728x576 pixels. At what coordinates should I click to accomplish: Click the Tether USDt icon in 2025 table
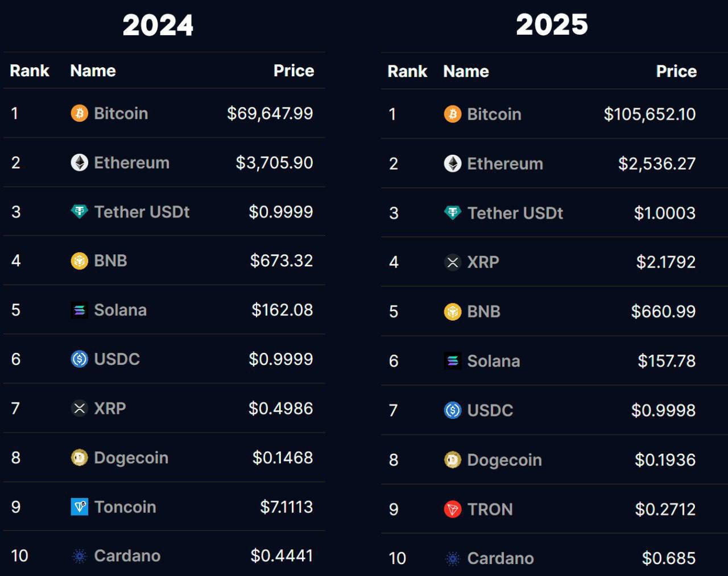click(x=453, y=213)
